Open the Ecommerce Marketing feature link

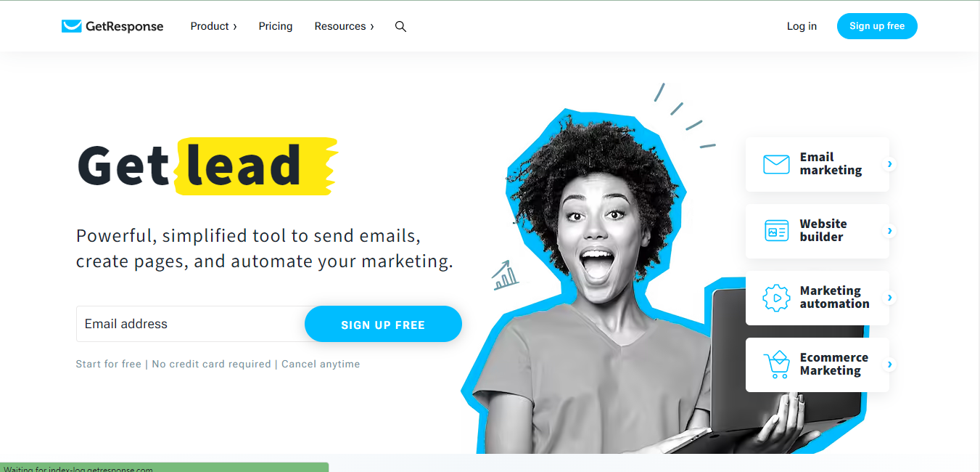(818, 365)
